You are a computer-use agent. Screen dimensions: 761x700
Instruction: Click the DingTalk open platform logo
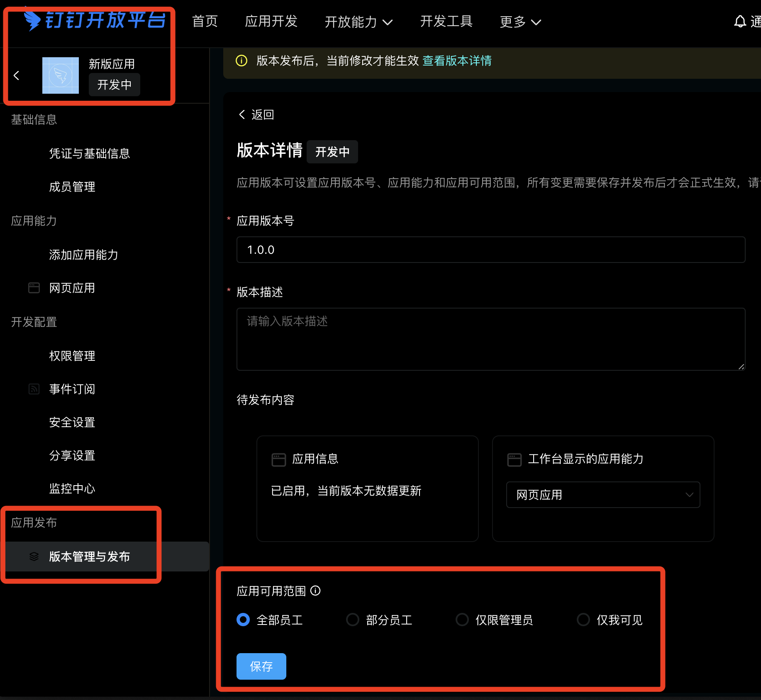(95, 20)
